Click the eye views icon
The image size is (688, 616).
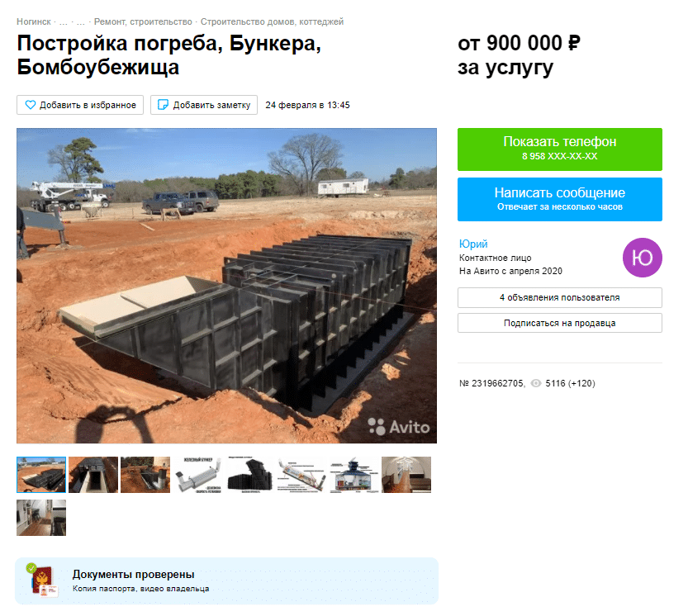pos(536,383)
